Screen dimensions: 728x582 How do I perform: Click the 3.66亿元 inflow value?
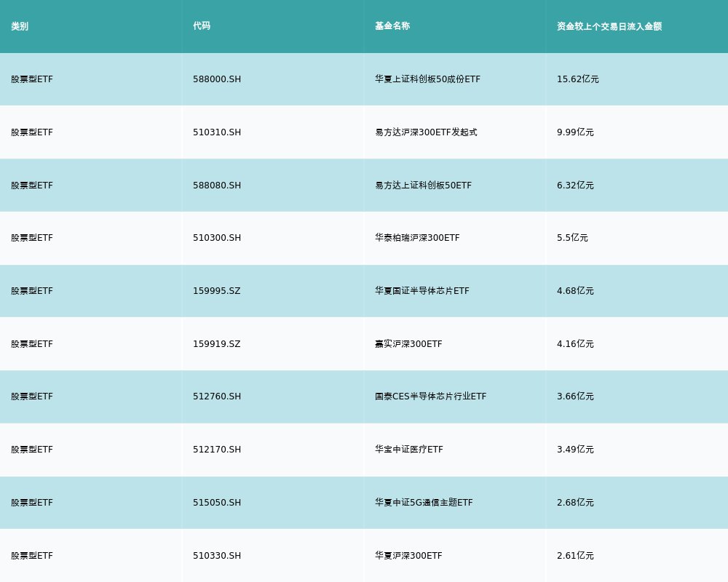[575, 396]
